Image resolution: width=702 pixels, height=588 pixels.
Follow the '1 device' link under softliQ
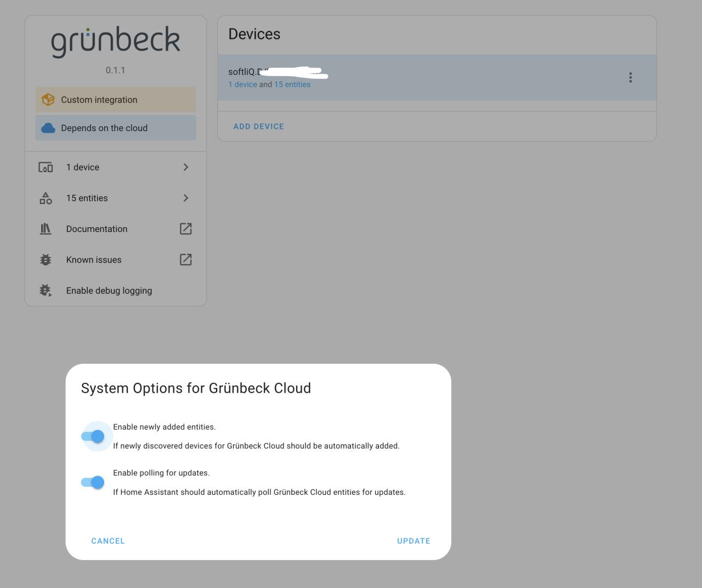click(242, 84)
